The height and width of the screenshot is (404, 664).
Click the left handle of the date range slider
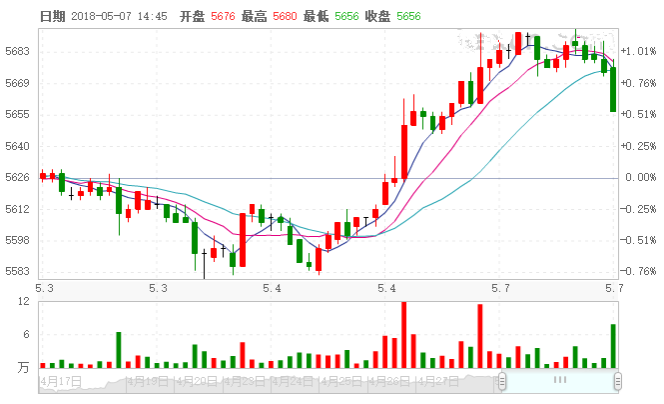(x=501, y=380)
